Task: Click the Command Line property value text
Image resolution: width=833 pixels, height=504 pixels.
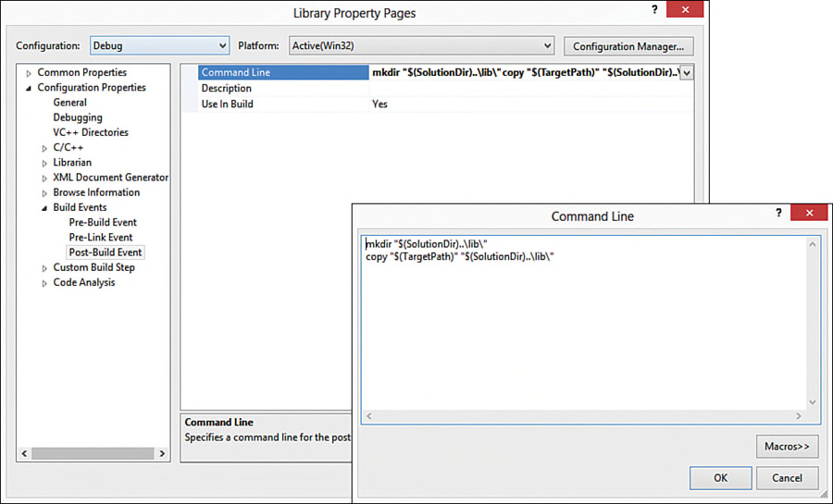Action: tap(525, 72)
